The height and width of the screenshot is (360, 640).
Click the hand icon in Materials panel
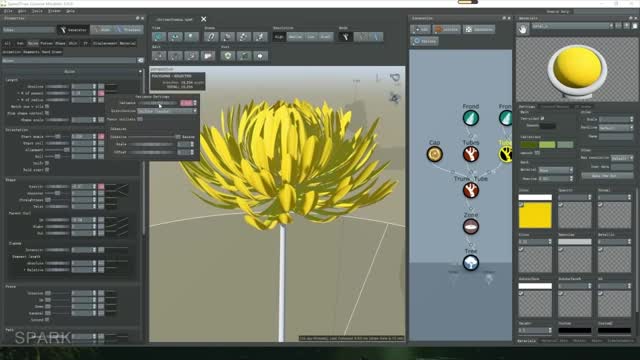523,29
